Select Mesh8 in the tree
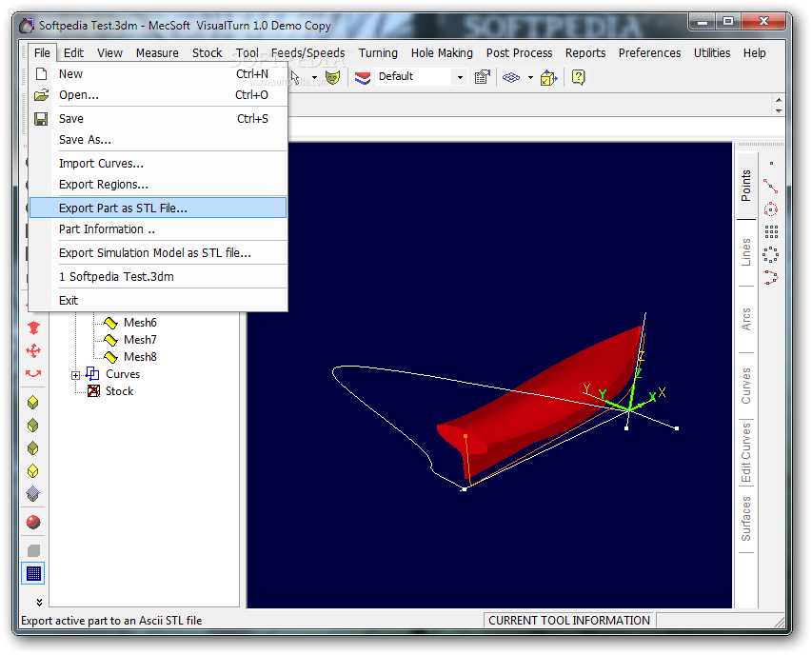 140,357
